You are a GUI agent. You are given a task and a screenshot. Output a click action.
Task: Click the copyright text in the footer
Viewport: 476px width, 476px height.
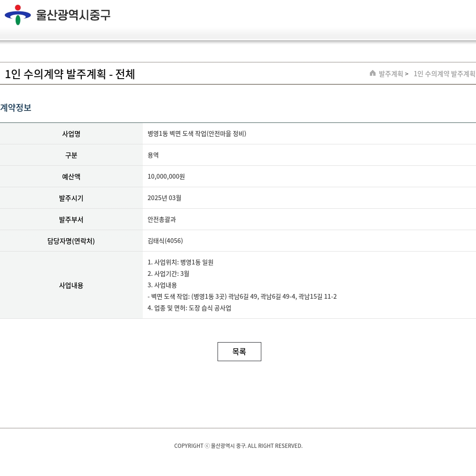(238, 446)
